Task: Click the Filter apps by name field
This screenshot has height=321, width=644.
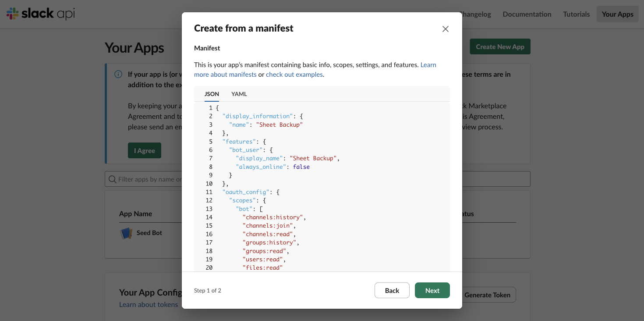Action: click(318, 179)
